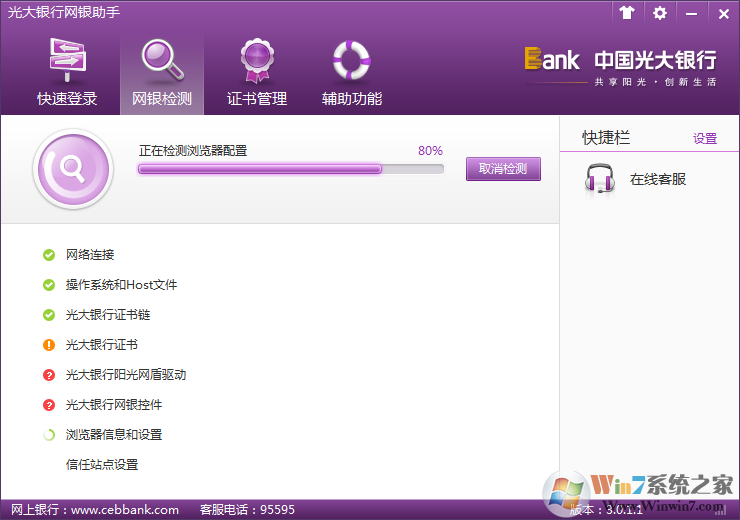Select 信任站点设置 check item
Viewport: 740px width, 520px height.
[x=102, y=465]
